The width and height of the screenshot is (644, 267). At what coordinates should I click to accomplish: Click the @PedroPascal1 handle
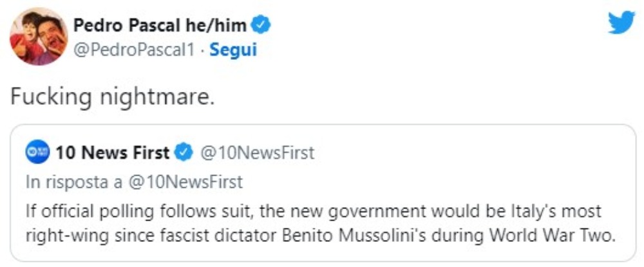[x=134, y=50]
